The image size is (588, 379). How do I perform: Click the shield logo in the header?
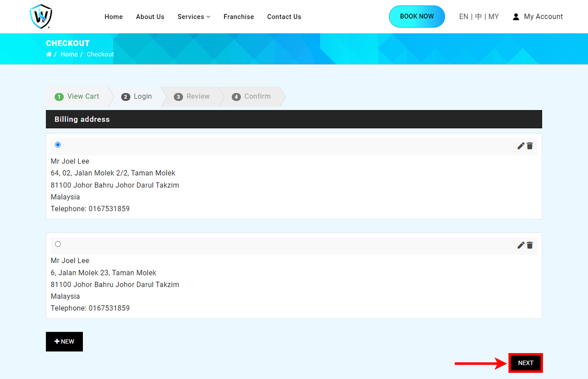coord(41,16)
